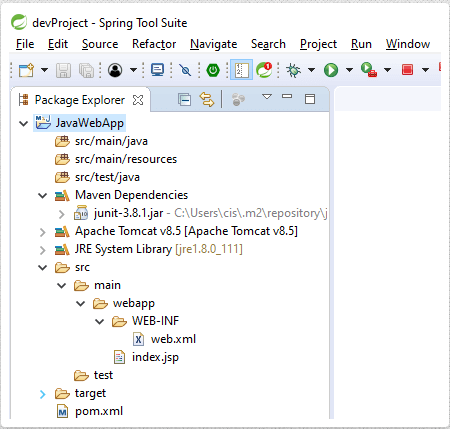Click the New wizard toolbar icon
The width and height of the screenshot is (450, 429).
tap(26, 70)
